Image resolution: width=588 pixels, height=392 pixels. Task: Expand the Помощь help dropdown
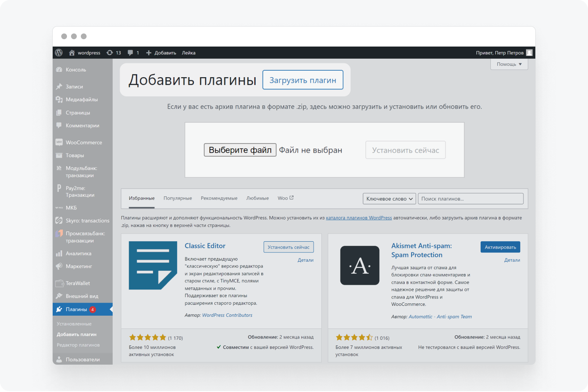509,64
